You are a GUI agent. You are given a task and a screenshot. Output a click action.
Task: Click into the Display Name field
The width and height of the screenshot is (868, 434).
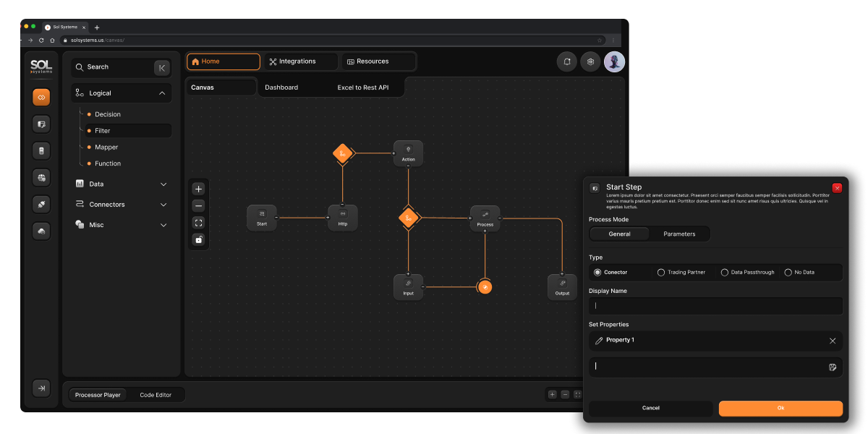tap(715, 306)
